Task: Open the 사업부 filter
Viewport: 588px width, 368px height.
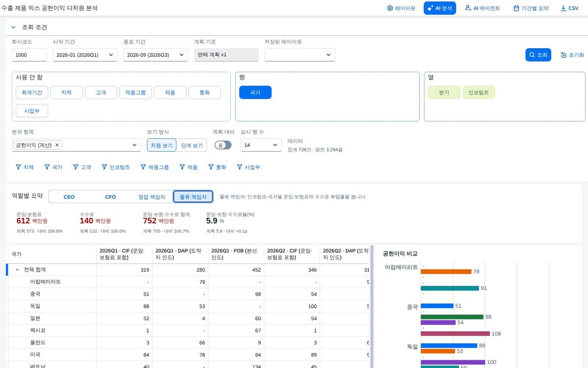Action: pyautogui.click(x=248, y=167)
